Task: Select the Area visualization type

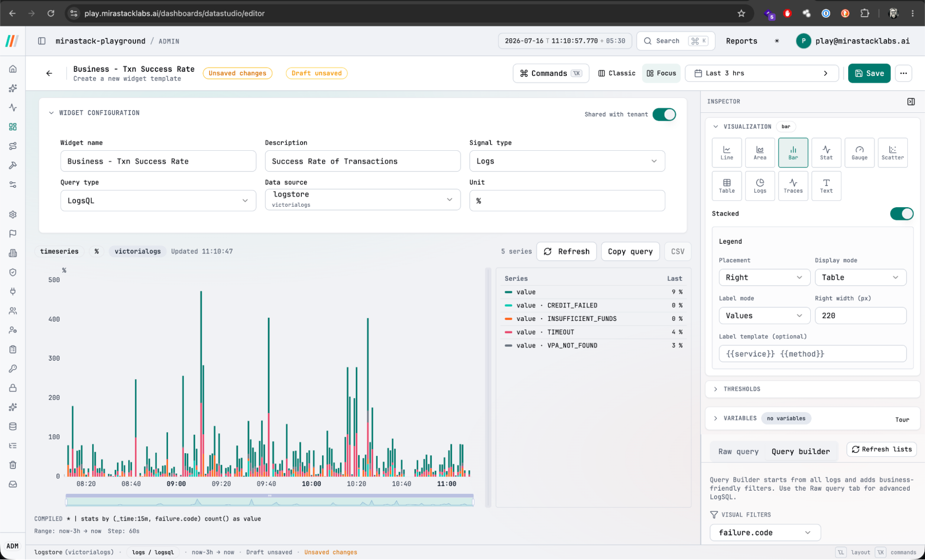Action: point(760,153)
